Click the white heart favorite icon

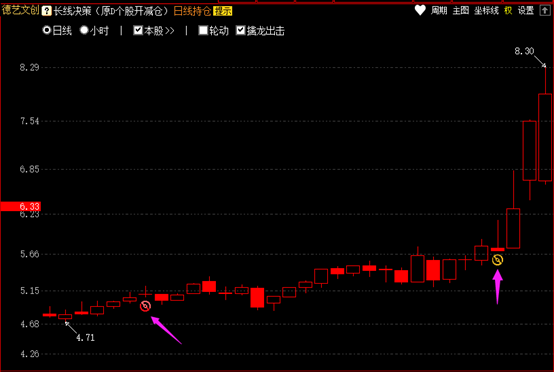coord(420,10)
